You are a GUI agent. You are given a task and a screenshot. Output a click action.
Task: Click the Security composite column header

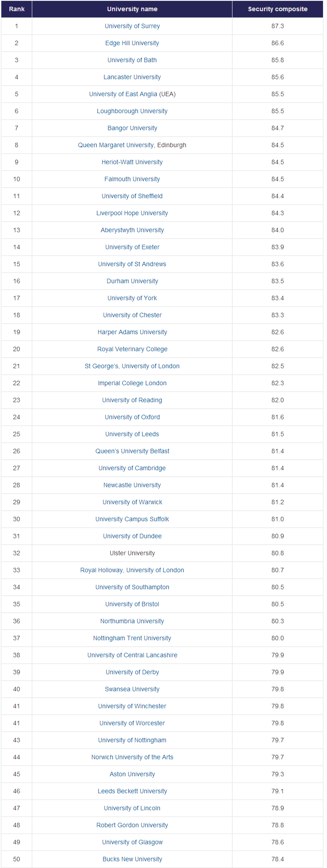(x=278, y=9)
